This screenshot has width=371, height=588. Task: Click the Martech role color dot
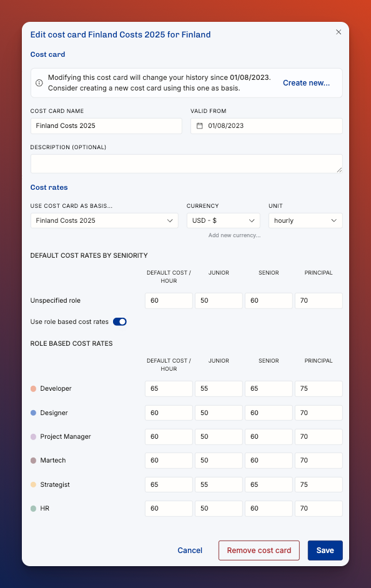[33, 461]
